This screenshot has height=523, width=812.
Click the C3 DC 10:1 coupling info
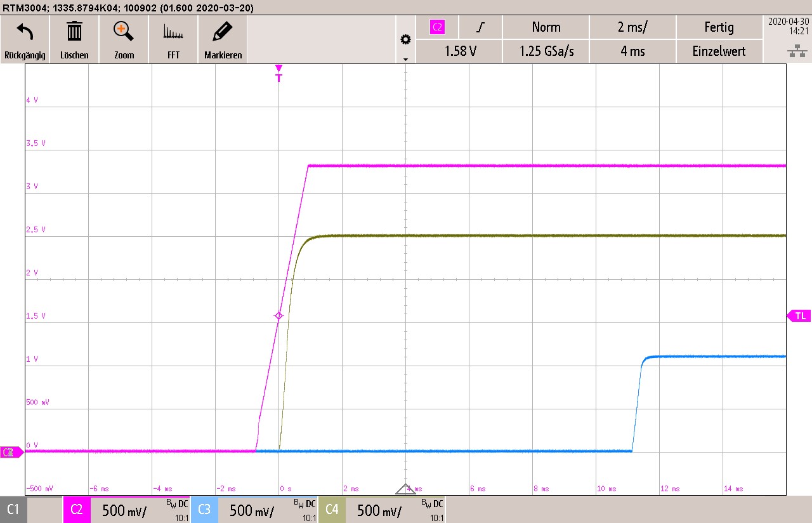[304, 510]
